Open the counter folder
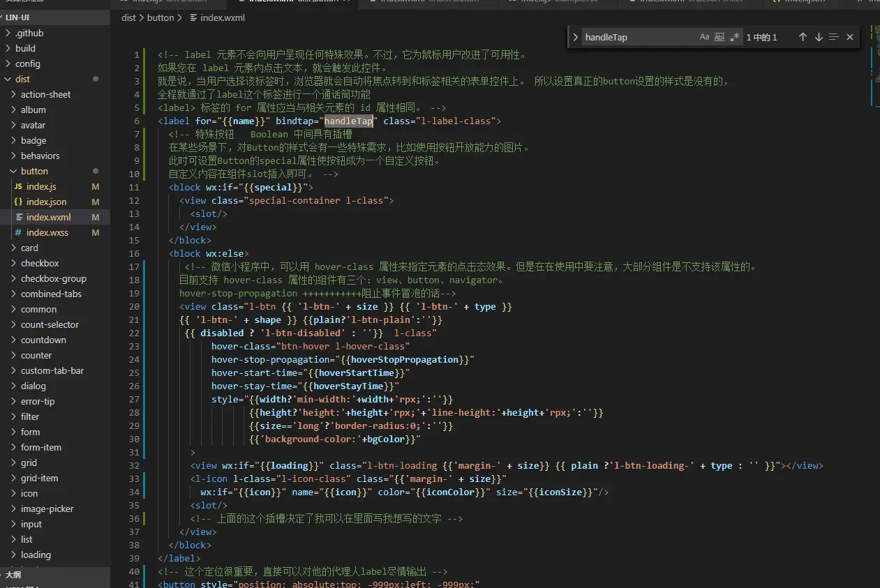Screen dimensions: 880x588 55,355
